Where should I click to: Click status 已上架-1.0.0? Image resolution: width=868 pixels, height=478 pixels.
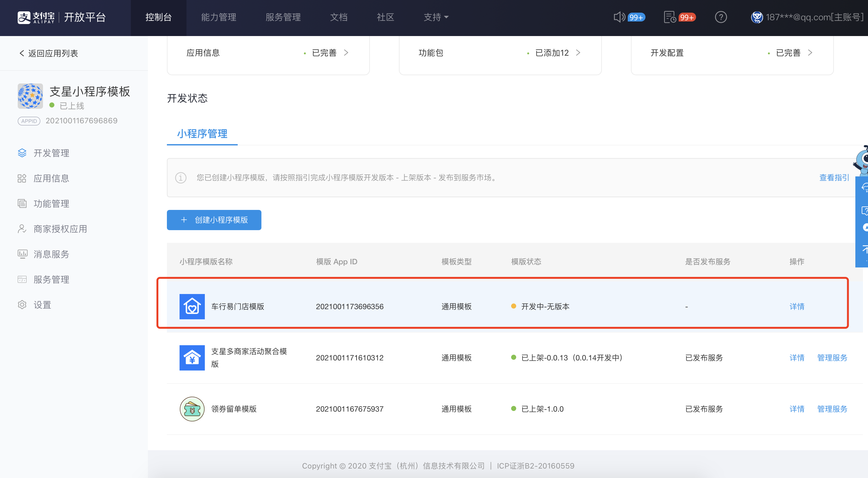542,409
